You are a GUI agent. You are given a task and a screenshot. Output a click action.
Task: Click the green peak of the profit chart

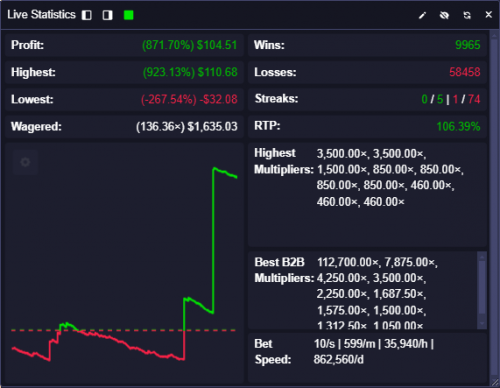coord(214,169)
